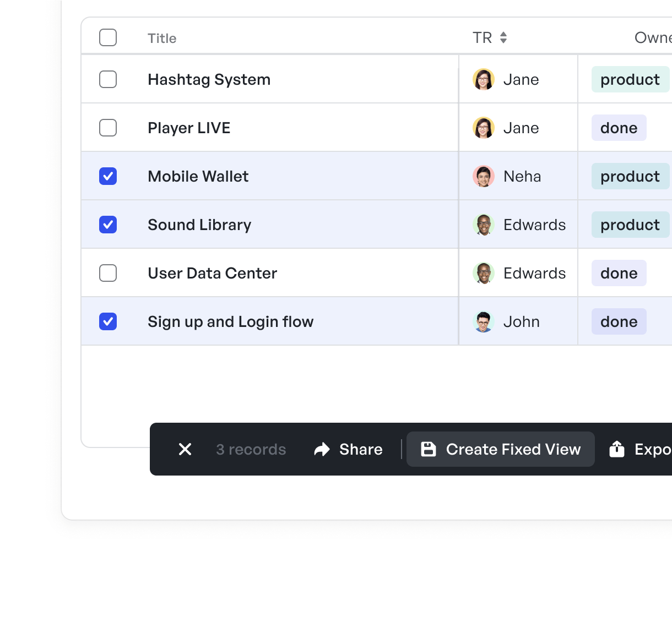Open the Mobile Wallet title cell

coord(198,176)
